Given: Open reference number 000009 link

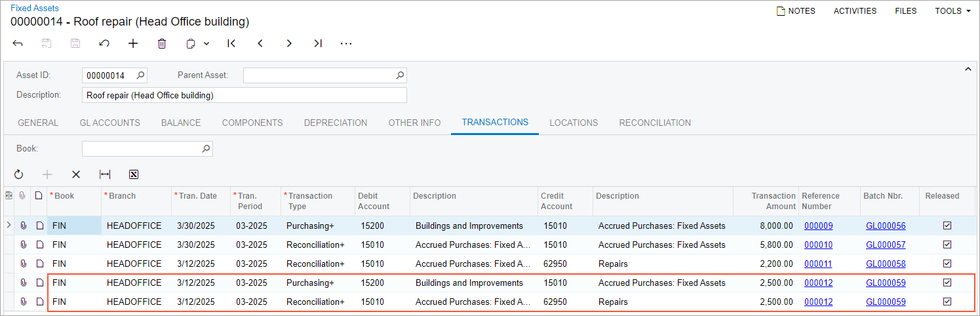Looking at the screenshot, I should click(x=818, y=226).
